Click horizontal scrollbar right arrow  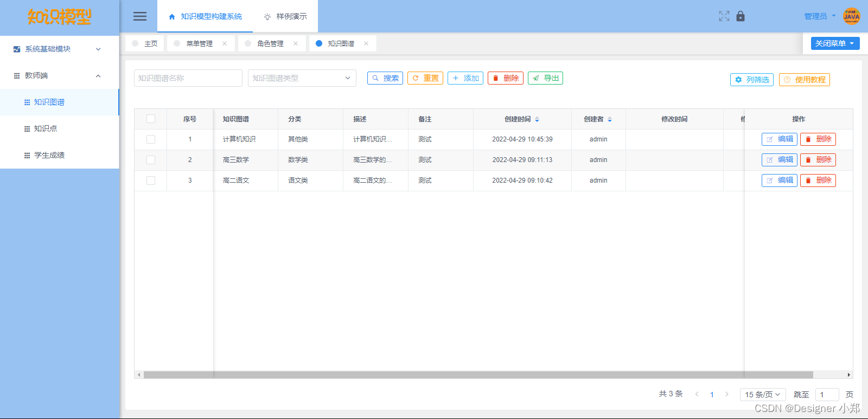(848, 375)
